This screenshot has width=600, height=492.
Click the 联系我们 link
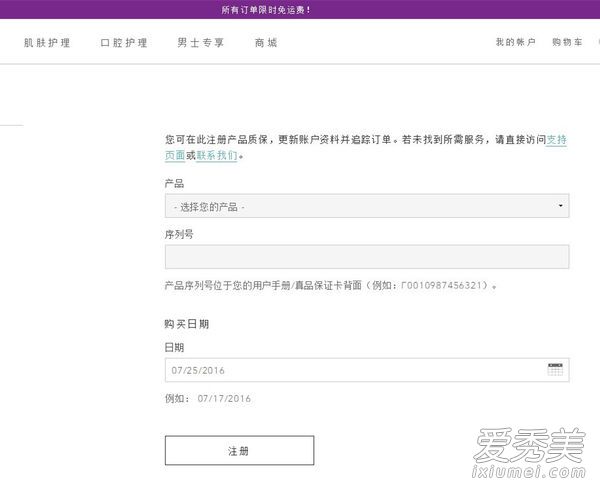tap(217, 156)
